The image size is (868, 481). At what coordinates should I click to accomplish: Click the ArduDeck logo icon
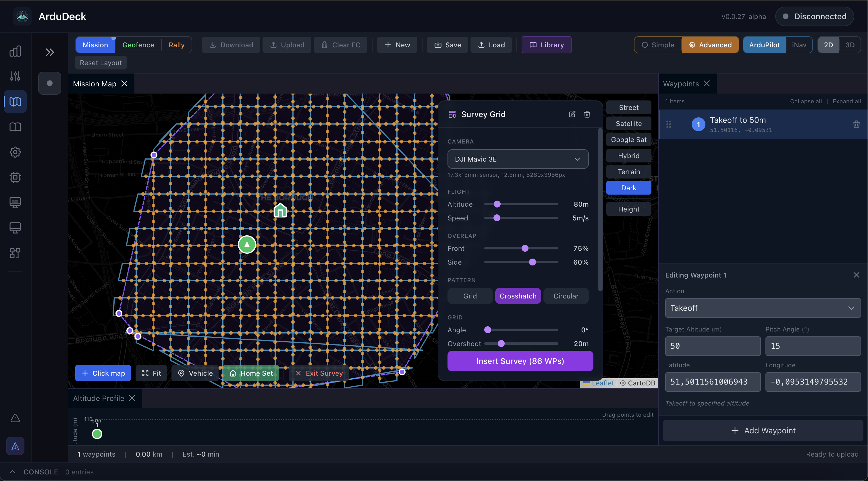[x=22, y=16]
